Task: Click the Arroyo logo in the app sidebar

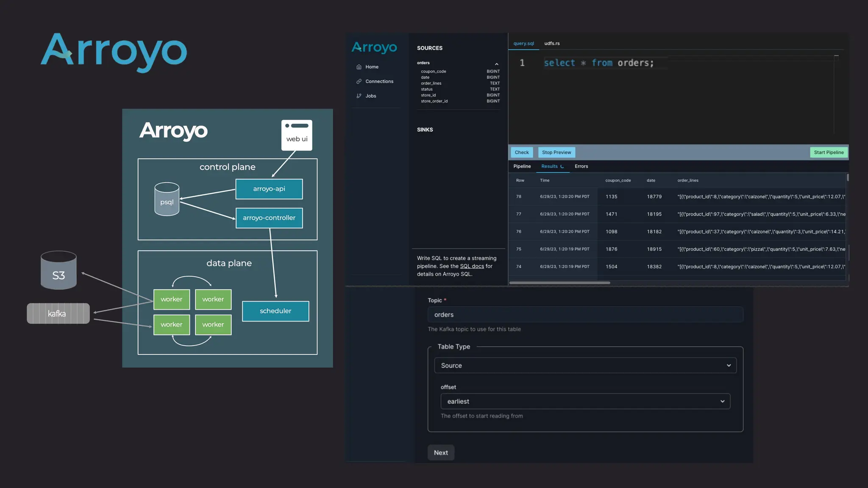Action: [x=374, y=47]
